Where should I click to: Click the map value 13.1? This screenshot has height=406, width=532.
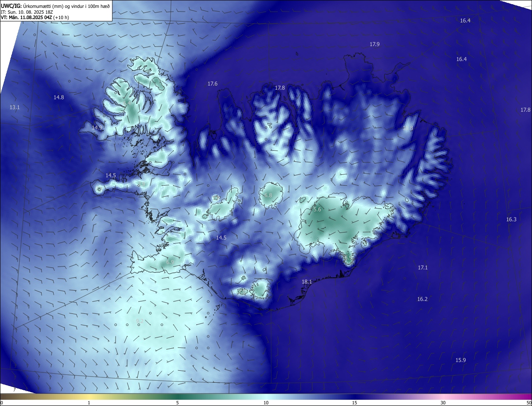[15, 107]
